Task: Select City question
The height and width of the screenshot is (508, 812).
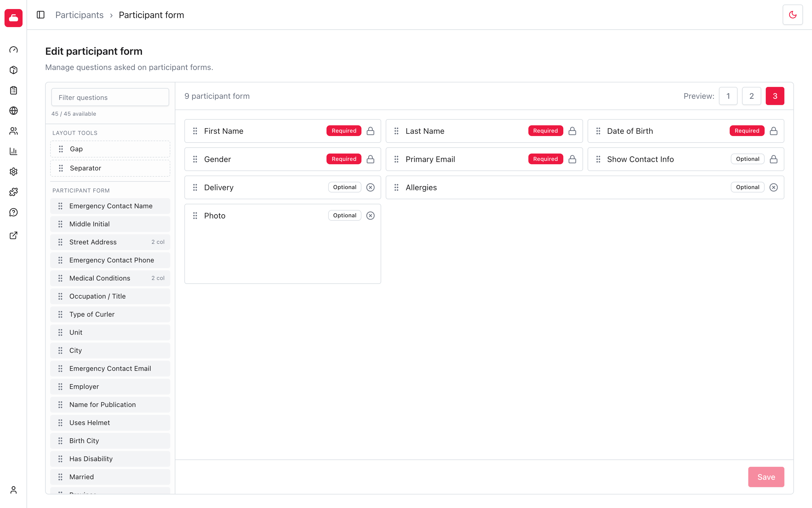Action: (110, 351)
